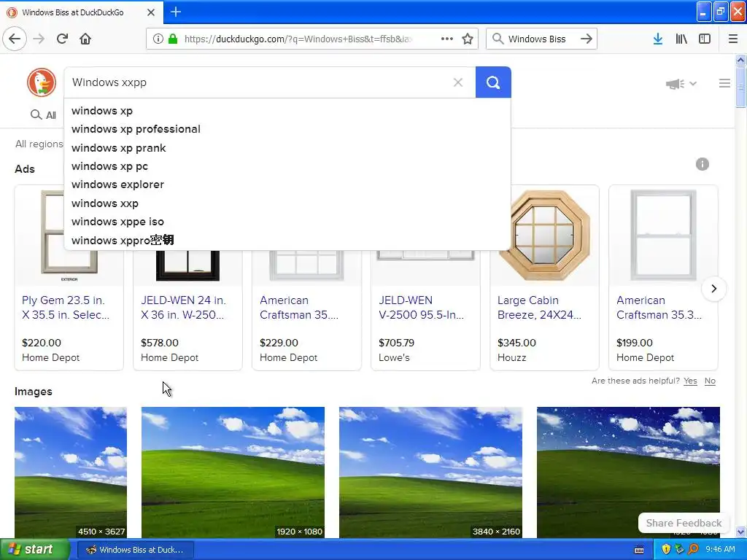Open American Craftsman $229.00 ad link
This screenshot has height=560, width=747.
(299, 308)
